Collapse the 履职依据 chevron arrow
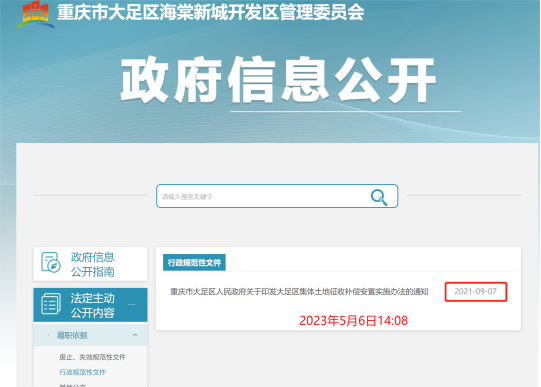This screenshot has width=541, height=387. (x=135, y=335)
